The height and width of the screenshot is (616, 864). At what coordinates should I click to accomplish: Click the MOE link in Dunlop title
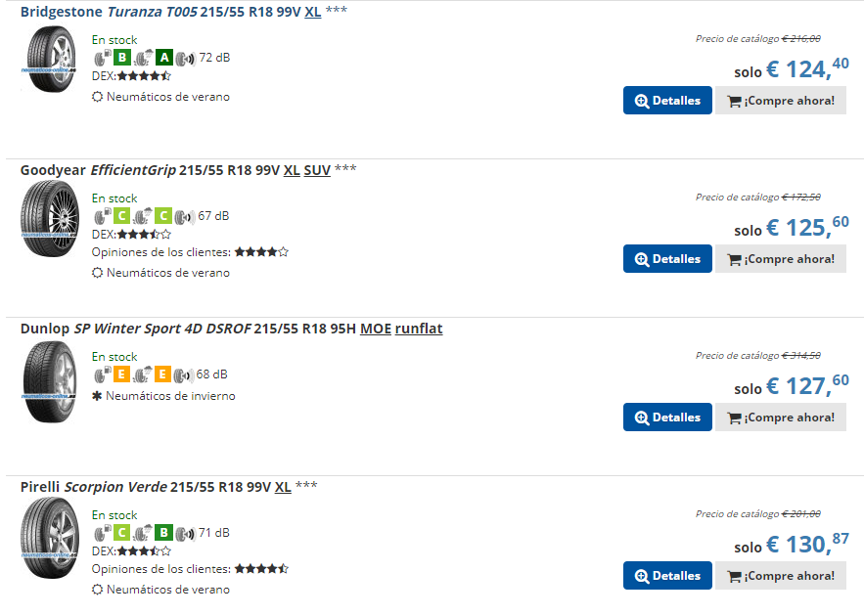[x=375, y=329]
